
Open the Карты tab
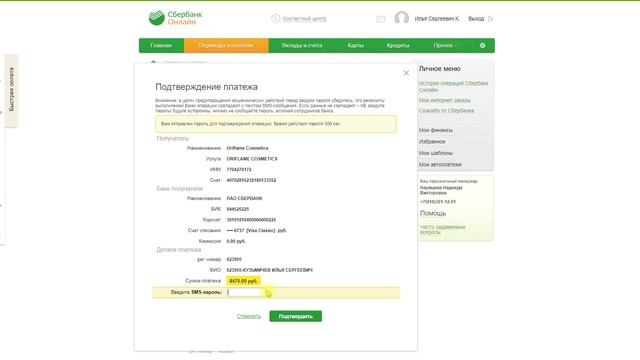(356, 45)
